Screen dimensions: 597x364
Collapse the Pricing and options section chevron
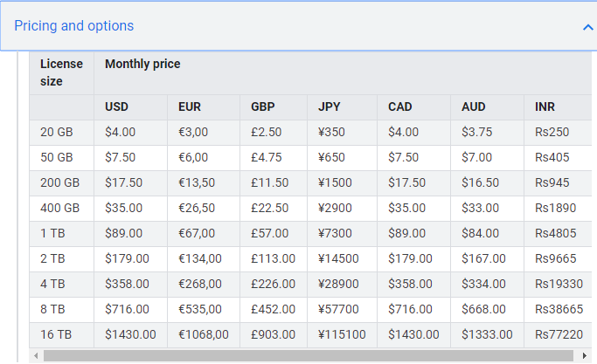click(588, 27)
